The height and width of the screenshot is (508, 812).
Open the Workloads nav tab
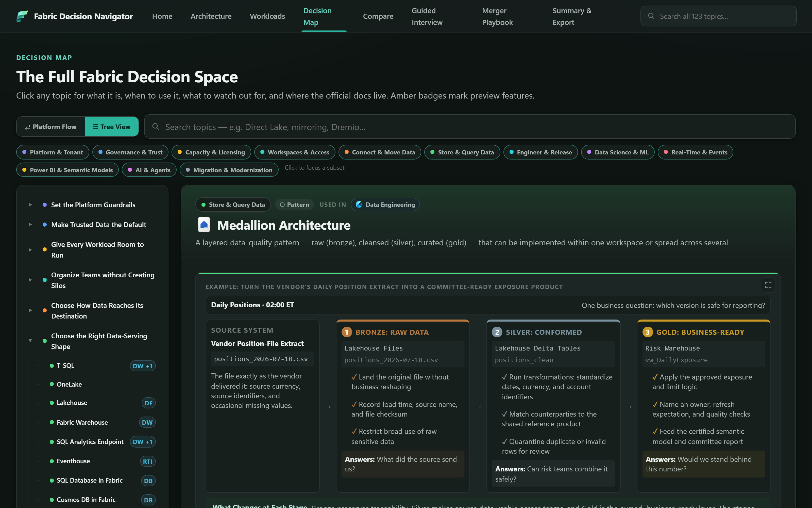[267, 16]
